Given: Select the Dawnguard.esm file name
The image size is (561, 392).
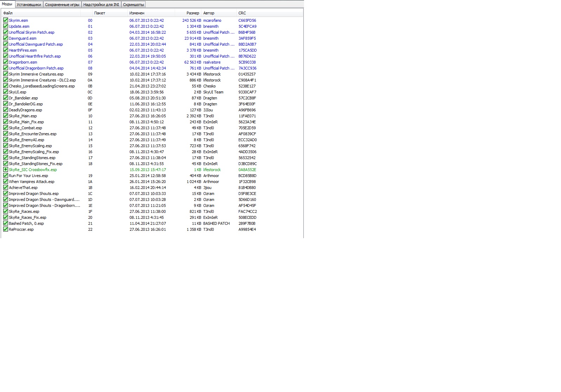Looking at the screenshot, I should [22, 38].
